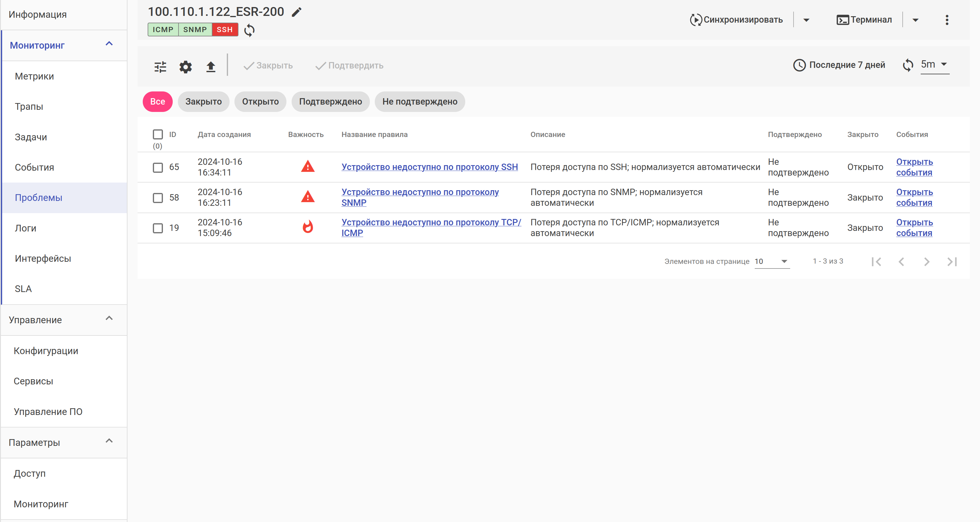Click the upload/export arrow icon
The image size is (980, 522).
[211, 67]
